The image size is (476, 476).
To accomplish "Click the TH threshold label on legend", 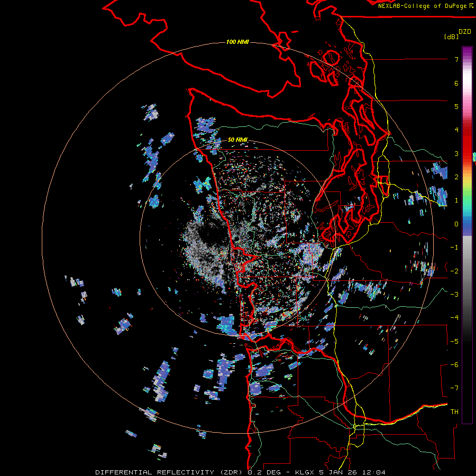I will (454, 411).
